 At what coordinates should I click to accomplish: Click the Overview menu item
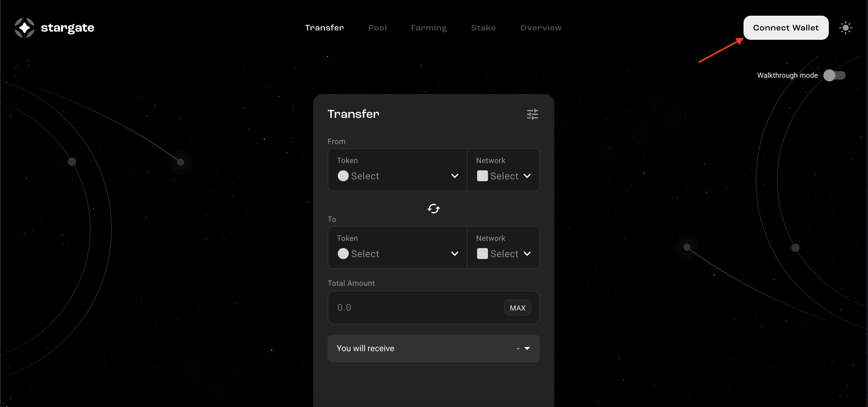541,28
